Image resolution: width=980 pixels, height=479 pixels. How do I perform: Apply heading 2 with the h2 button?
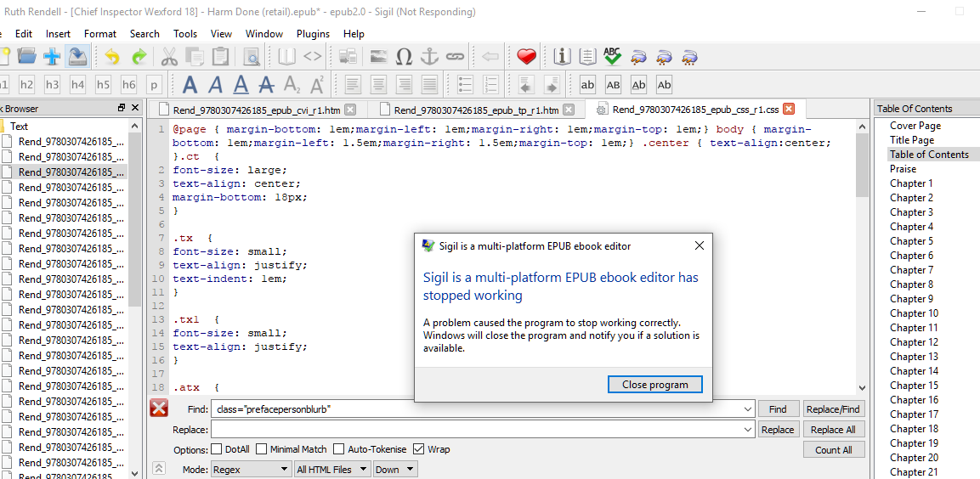pos(26,84)
